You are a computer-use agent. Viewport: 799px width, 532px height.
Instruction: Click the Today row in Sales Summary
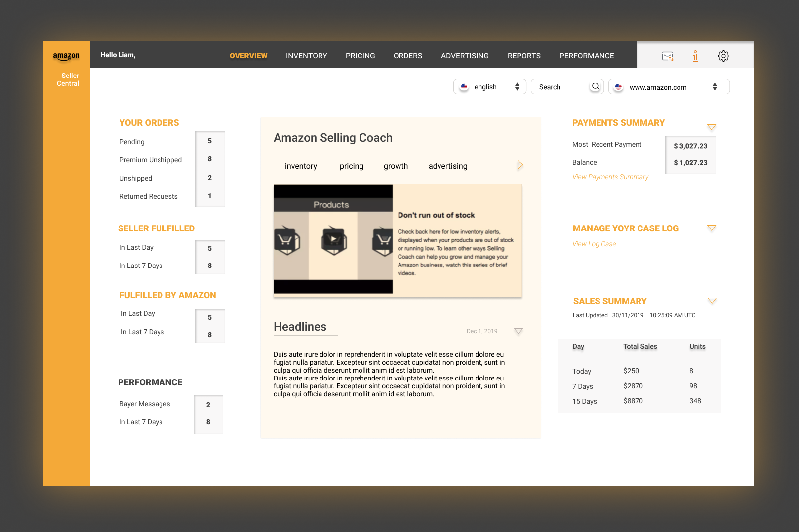coord(639,371)
